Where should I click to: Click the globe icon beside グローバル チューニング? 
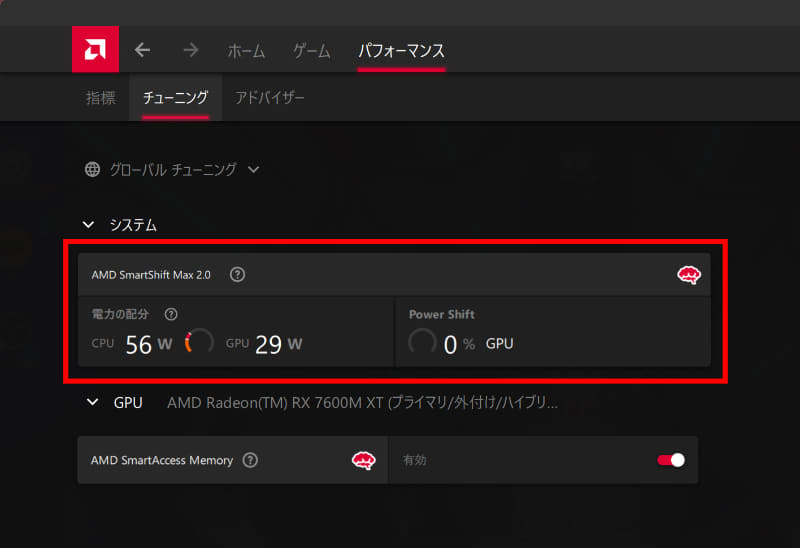(x=92, y=169)
